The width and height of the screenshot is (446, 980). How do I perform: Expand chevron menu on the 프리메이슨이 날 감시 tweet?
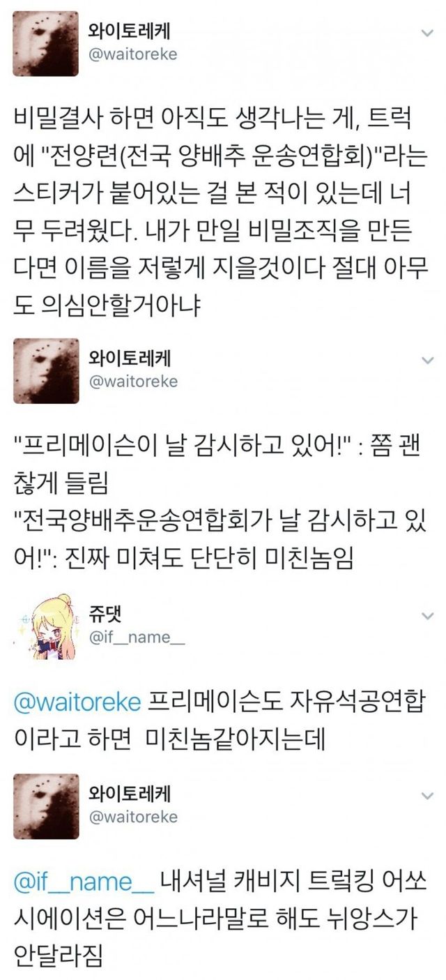coord(428,360)
